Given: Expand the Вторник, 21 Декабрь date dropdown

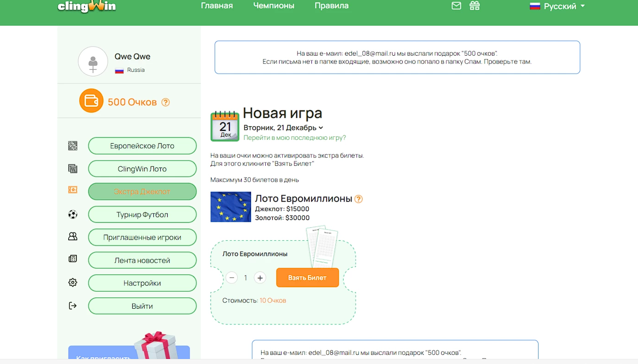Looking at the screenshot, I should pos(283,127).
